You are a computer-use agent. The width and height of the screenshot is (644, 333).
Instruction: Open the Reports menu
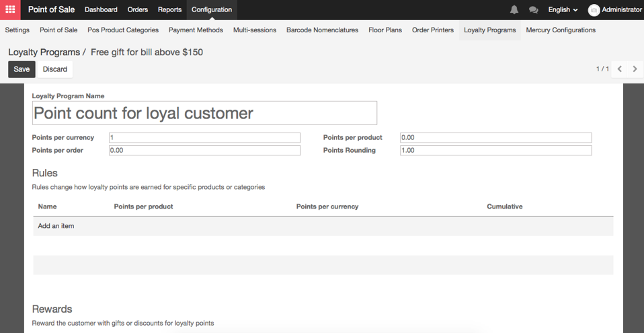169,9
